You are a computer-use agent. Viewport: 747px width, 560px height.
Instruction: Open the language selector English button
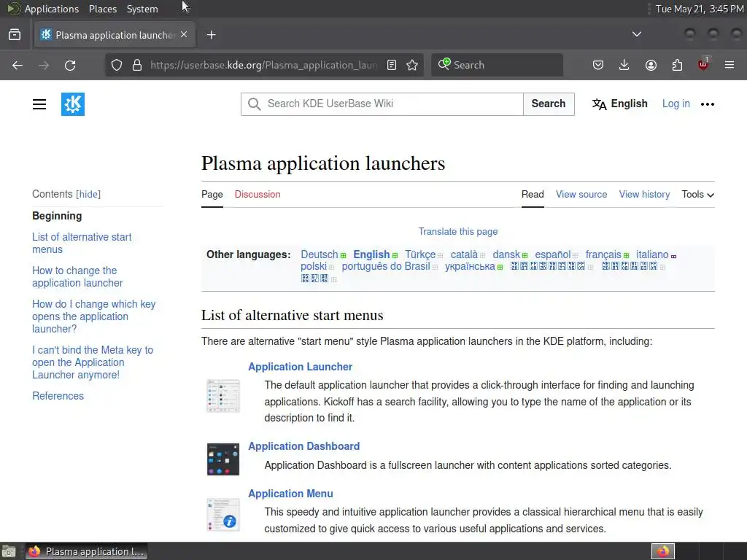point(619,104)
